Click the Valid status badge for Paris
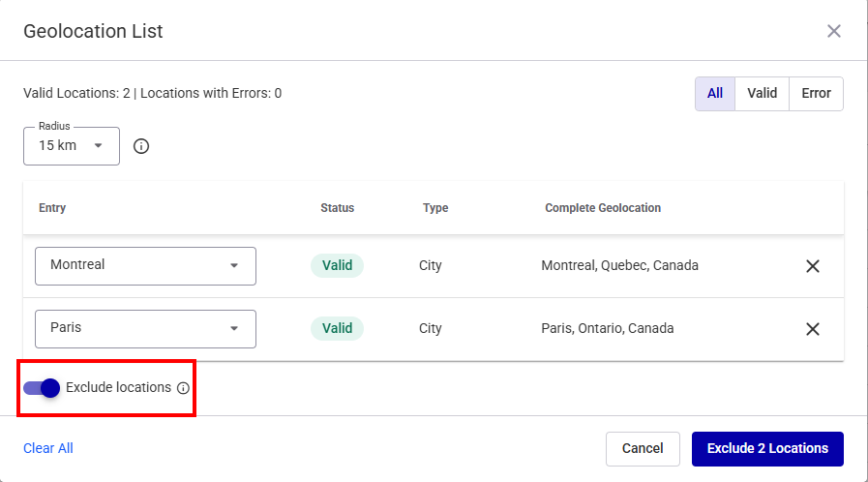Screen dimensions: 868x482 click(x=337, y=328)
